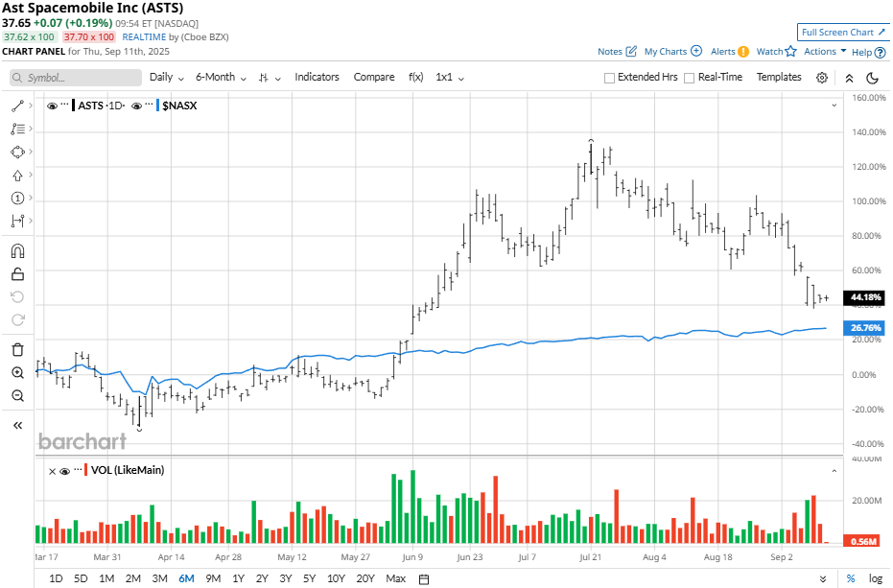Viewport: 893px width, 588px height.
Task: Click the blue $NASX series color bar
Action: coord(157,106)
